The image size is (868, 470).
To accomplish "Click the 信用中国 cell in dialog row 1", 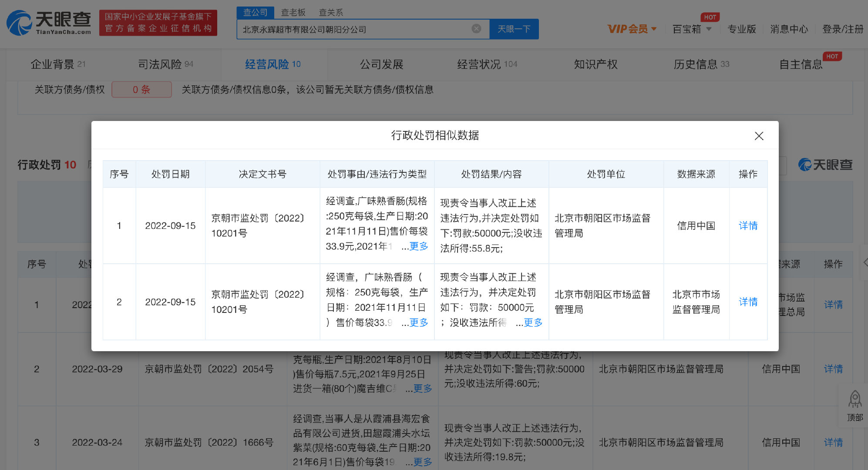I will tap(696, 225).
